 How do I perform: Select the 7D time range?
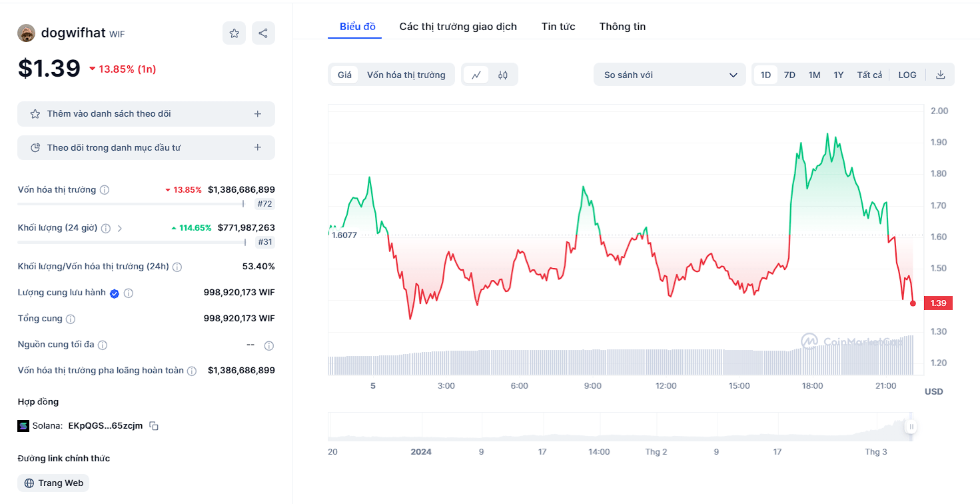pyautogui.click(x=789, y=75)
